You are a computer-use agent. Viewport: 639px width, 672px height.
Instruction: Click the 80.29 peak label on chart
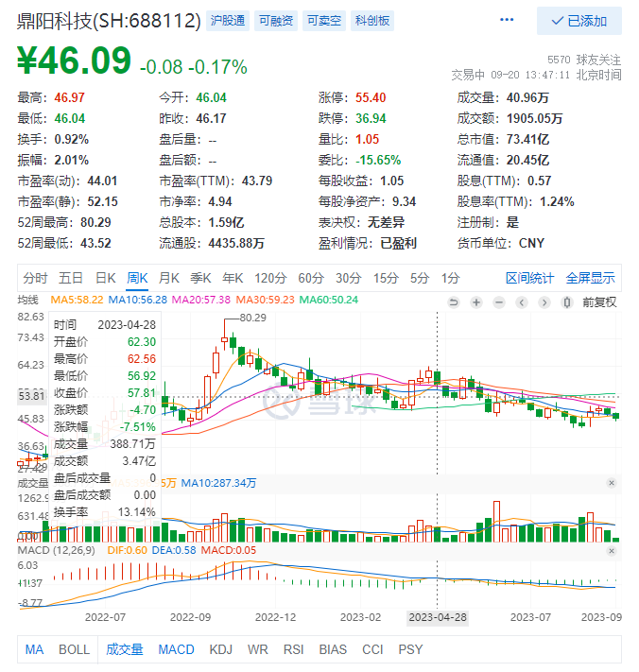(252, 318)
